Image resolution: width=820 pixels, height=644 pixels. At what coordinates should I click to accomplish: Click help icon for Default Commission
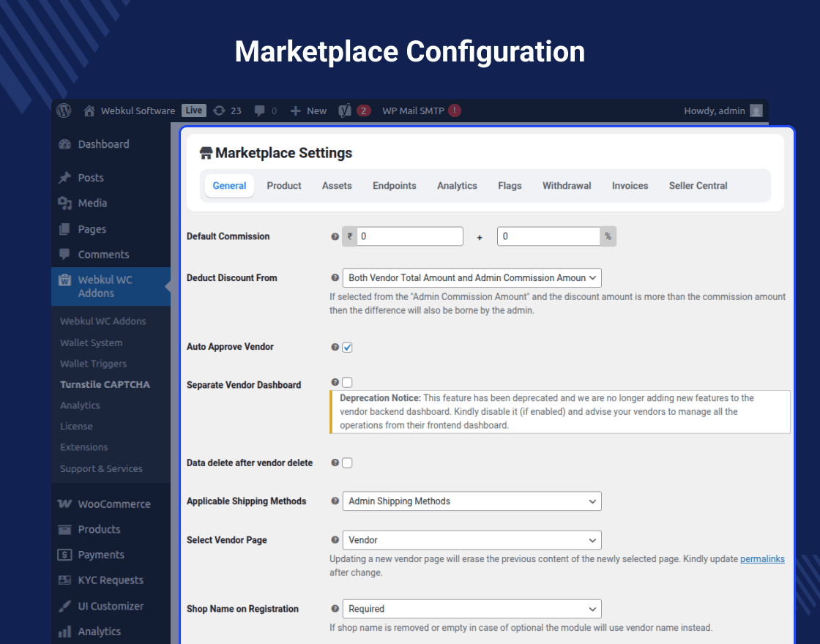tap(335, 236)
